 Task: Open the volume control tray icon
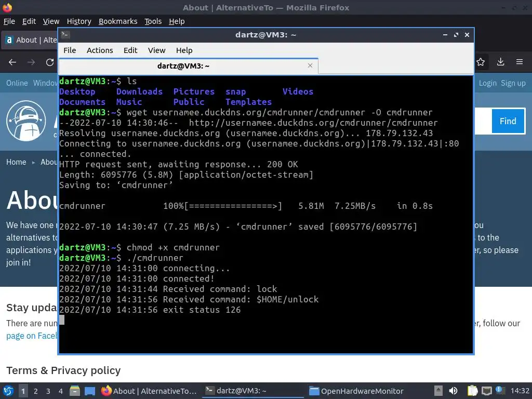(x=453, y=391)
